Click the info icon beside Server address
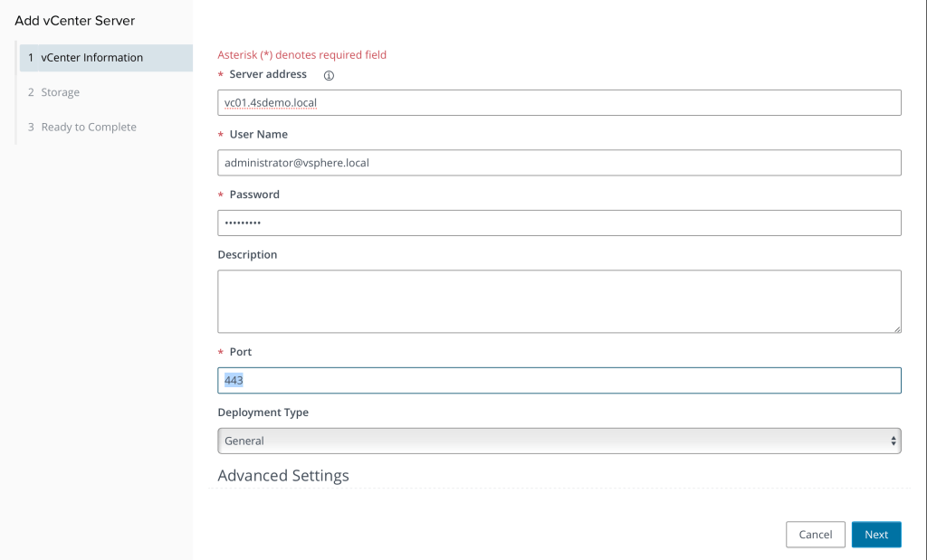This screenshot has width=927, height=560. pyautogui.click(x=329, y=75)
